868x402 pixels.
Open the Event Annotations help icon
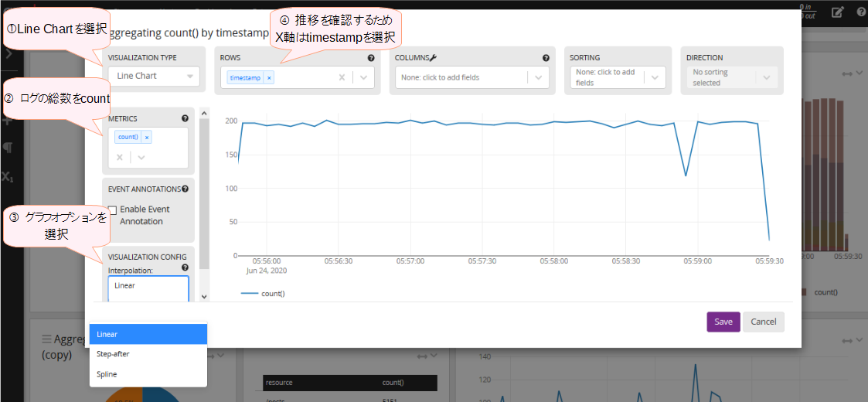click(185, 189)
